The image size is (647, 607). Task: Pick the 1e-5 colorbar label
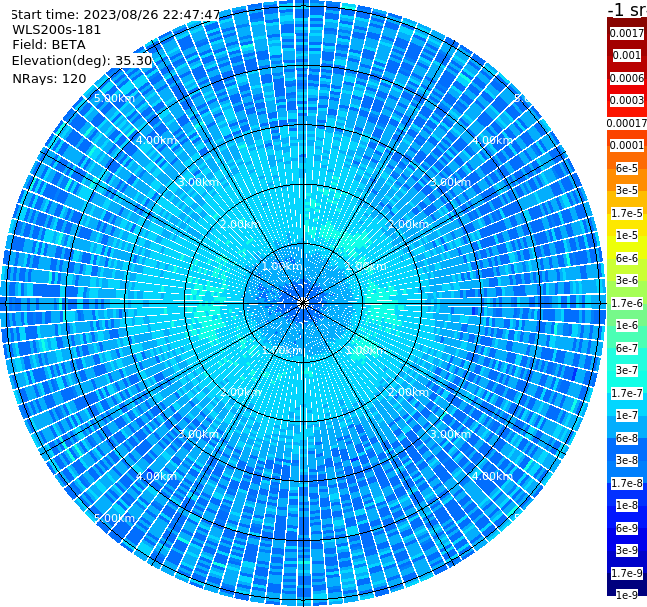point(627,235)
